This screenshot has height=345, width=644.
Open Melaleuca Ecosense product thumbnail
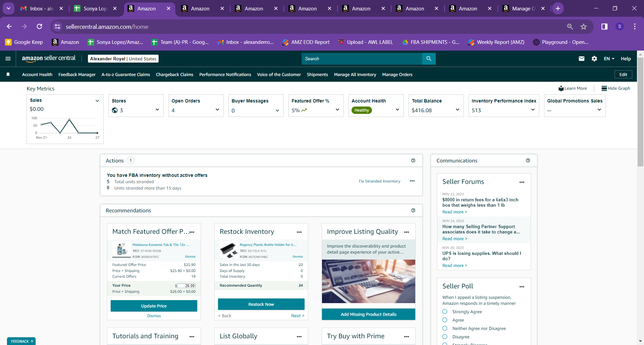(x=121, y=249)
